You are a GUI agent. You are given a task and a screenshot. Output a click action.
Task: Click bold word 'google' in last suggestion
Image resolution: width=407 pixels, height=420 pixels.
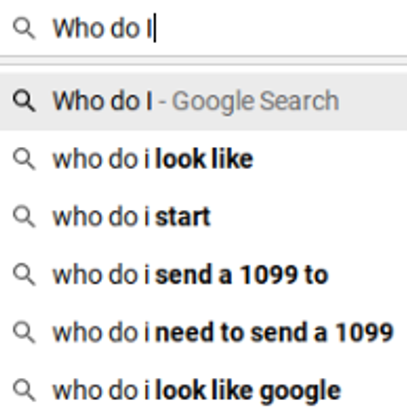300,392
